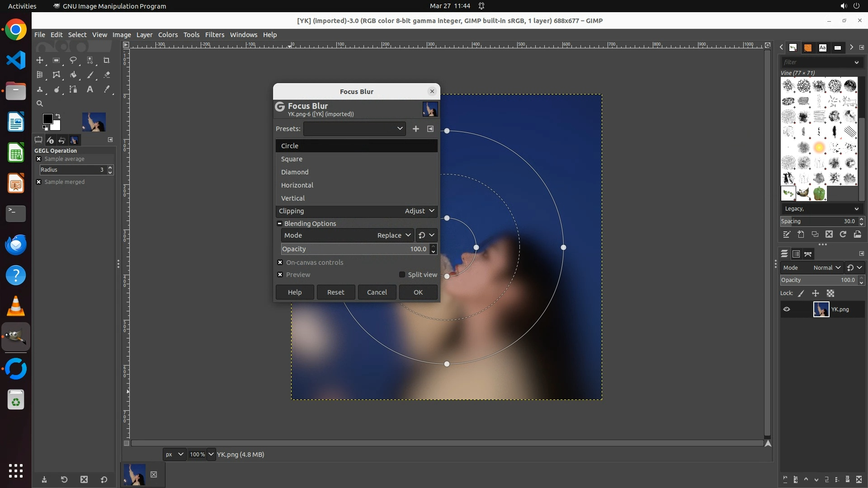This screenshot has height=488, width=868.
Task: Toggle On-canvas controls checkbox
Action: (x=280, y=263)
